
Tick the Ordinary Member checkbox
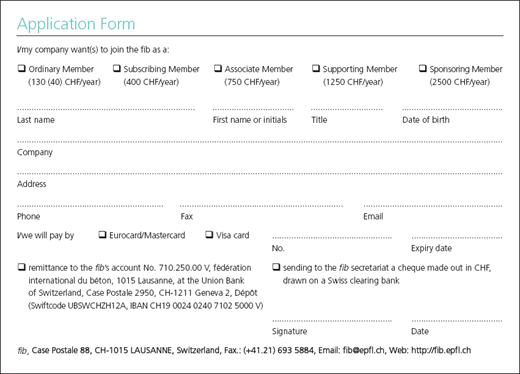tap(22, 68)
